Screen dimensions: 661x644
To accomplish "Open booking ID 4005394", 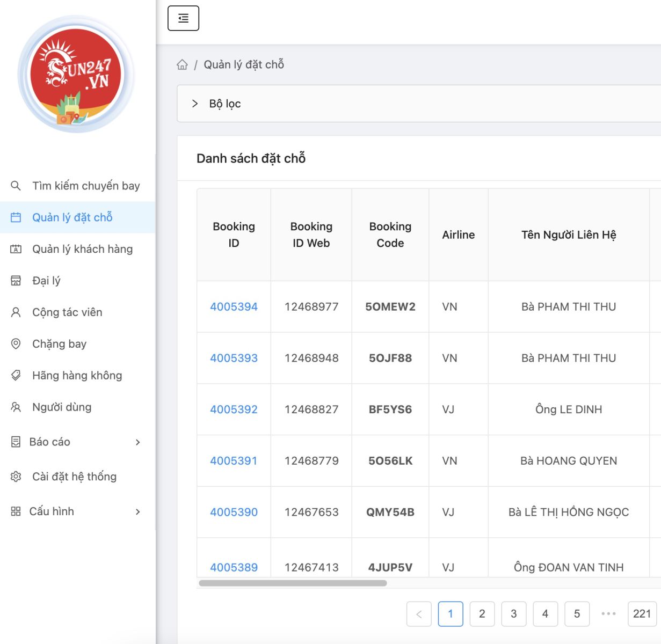I will click(234, 307).
